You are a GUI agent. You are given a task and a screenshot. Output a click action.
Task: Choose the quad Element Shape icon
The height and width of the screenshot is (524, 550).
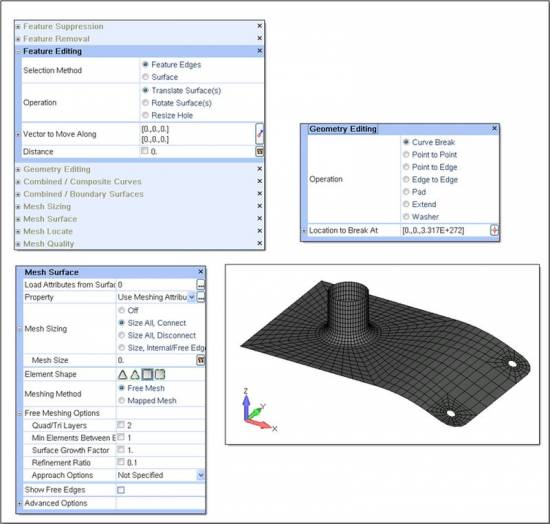pyautogui.click(x=147, y=375)
